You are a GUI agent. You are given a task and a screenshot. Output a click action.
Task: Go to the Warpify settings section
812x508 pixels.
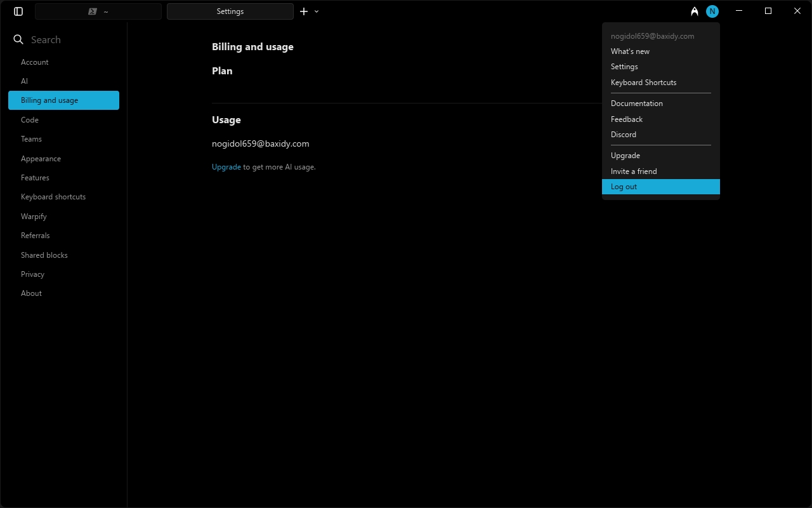pyautogui.click(x=34, y=217)
